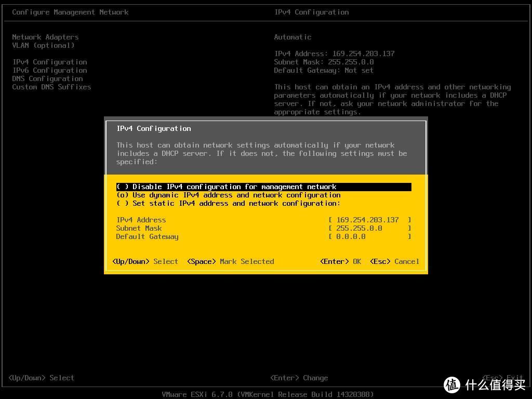
Task: Click the IPv4 Configuration dialog title
Action: [153, 129]
